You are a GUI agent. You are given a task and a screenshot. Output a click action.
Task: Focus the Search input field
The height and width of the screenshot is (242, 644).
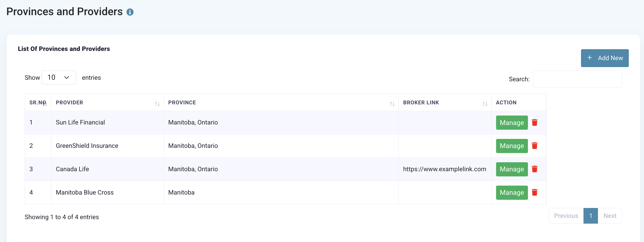coord(577,79)
